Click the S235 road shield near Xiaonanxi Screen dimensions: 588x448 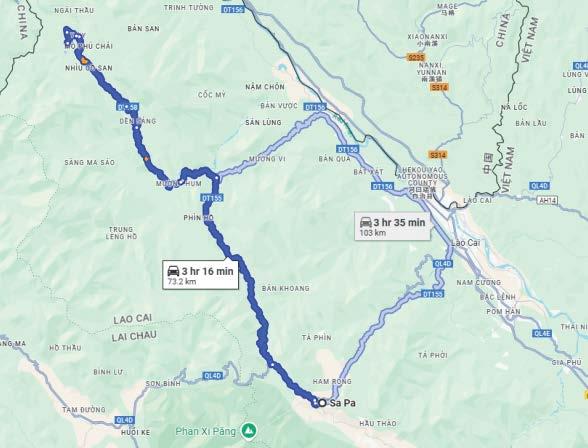pyautogui.click(x=416, y=58)
